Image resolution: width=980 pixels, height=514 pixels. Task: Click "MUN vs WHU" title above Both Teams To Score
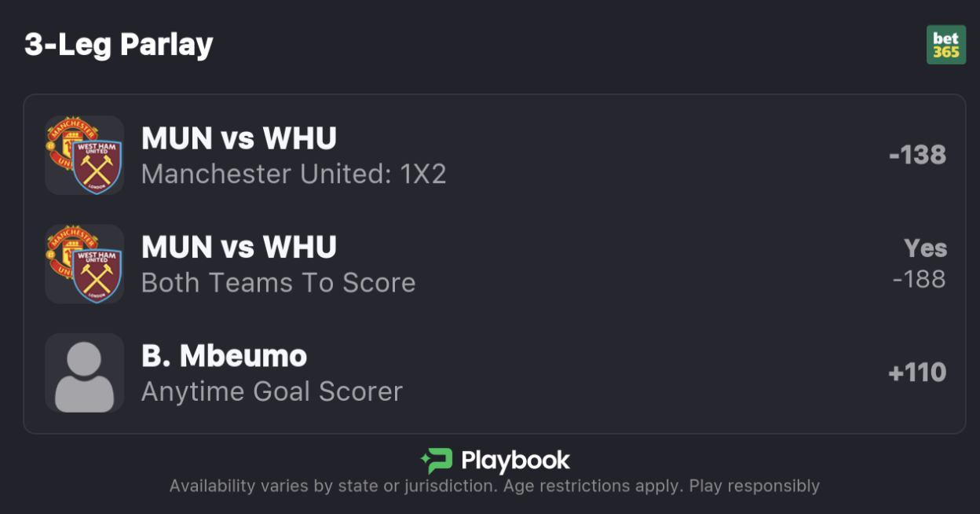coord(239,247)
